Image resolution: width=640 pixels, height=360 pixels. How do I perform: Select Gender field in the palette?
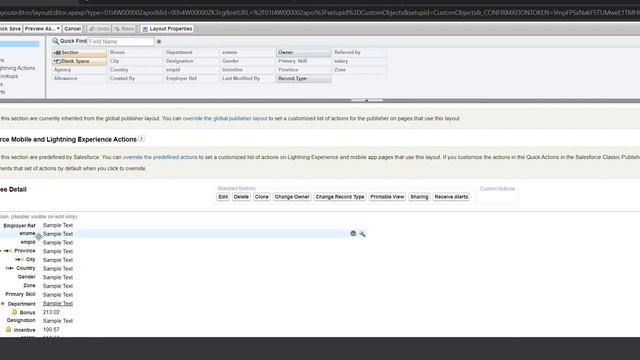point(247,61)
